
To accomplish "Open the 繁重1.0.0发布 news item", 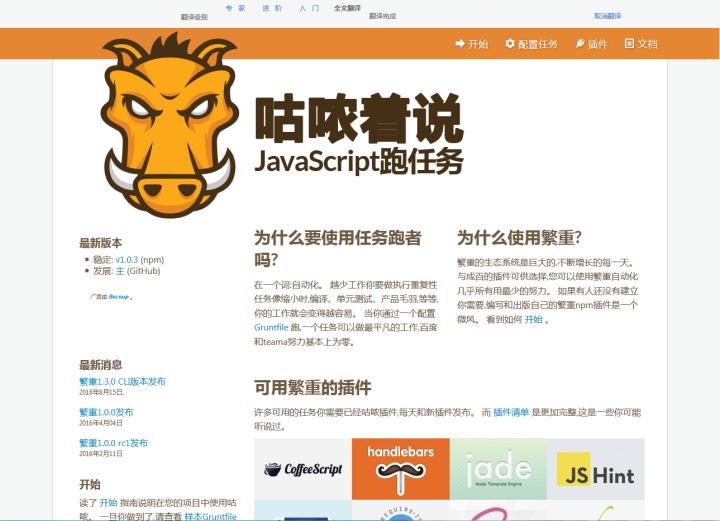I will [x=106, y=412].
